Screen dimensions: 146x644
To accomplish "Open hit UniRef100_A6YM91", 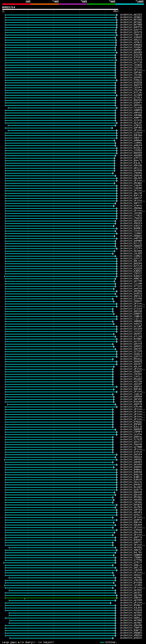I will click(x=131, y=548).
